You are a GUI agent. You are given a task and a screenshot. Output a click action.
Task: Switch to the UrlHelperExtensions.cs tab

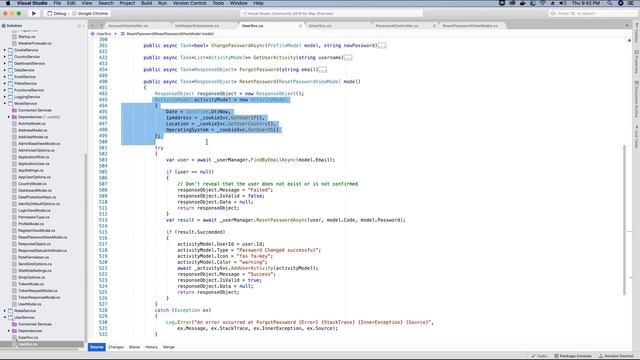click(x=197, y=26)
